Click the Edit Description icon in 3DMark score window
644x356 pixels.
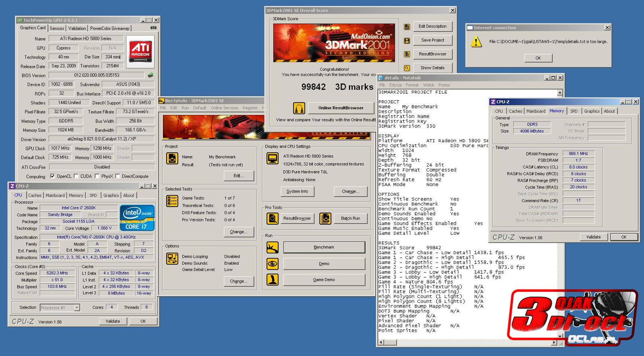tap(407, 27)
